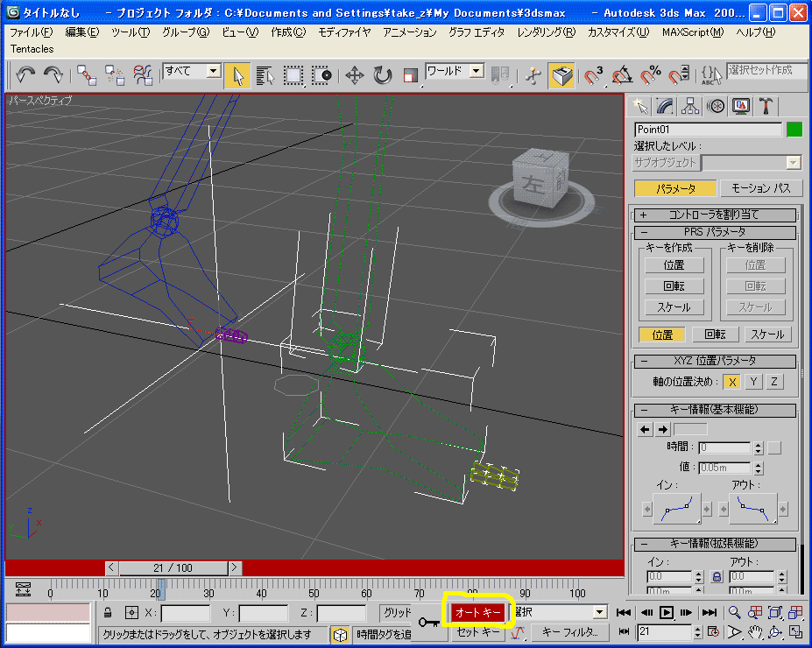
Task: Collapse キー情報(拡張機能) rollout
Action: coord(715,544)
